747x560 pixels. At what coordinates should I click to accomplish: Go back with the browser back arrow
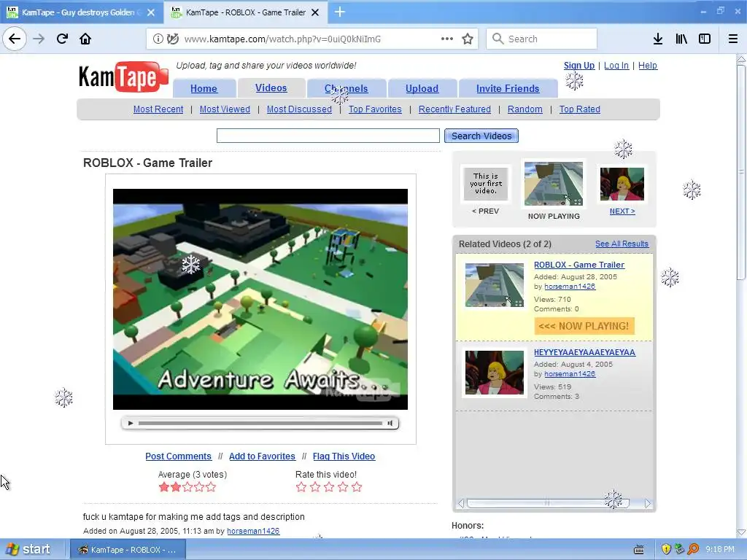point(15,39)
